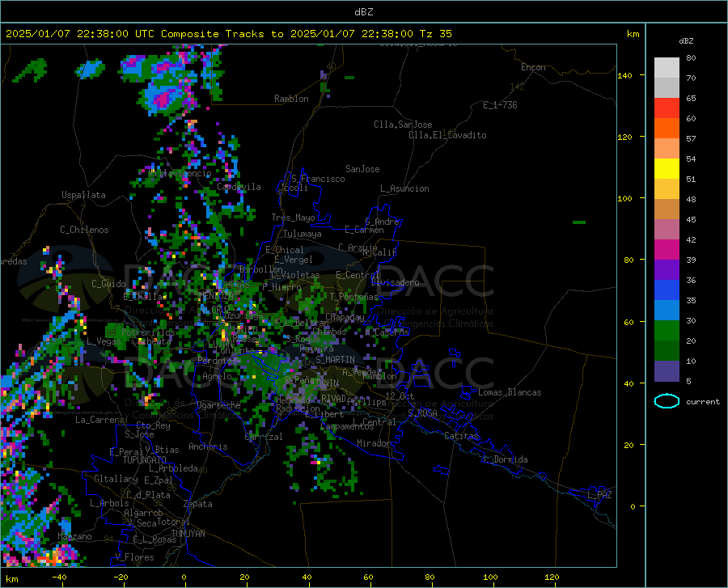The image size is (728, 588).
Task: Click the gray 70 dBZ legend swatch
Action: (667, 87)
